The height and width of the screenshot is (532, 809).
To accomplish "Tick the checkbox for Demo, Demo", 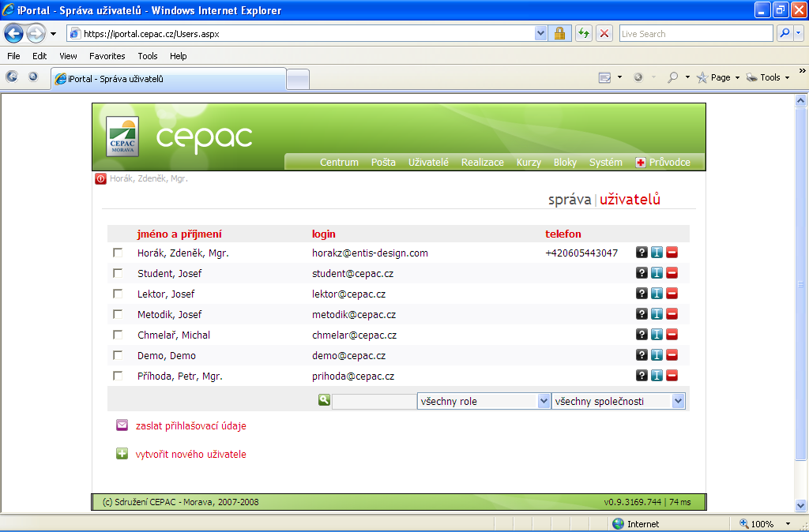I will (x=118, y=355).
